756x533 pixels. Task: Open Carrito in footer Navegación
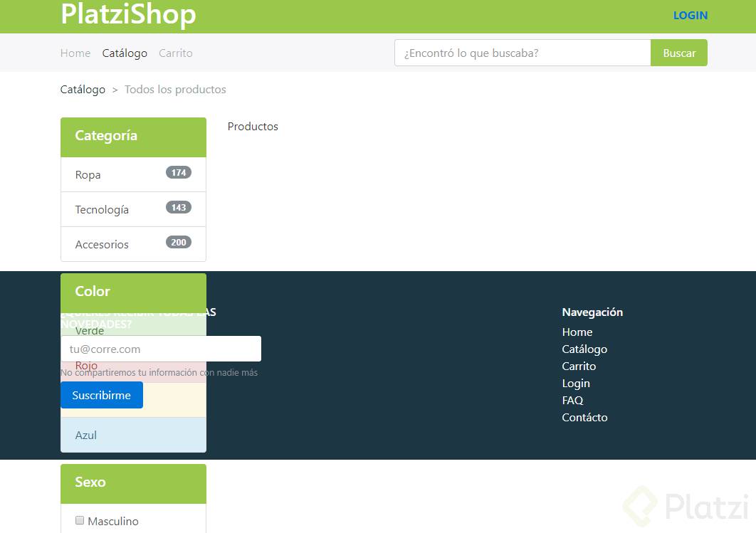[x=579, y=366]
